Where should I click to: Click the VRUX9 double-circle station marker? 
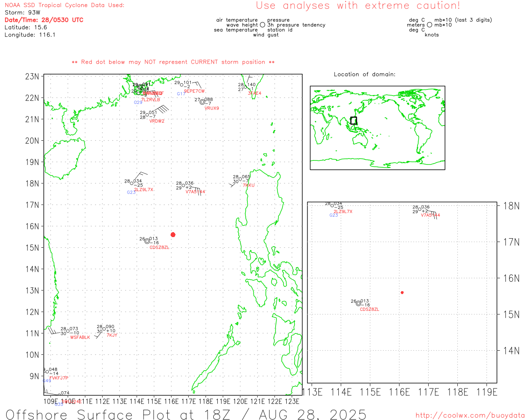point(202,102)
